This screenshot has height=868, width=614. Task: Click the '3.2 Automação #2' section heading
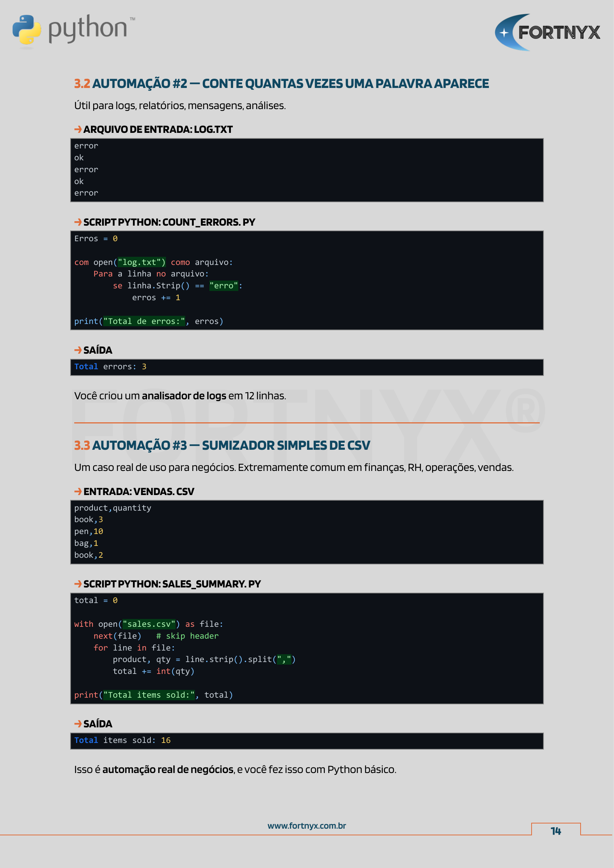(x=281, y=83)
